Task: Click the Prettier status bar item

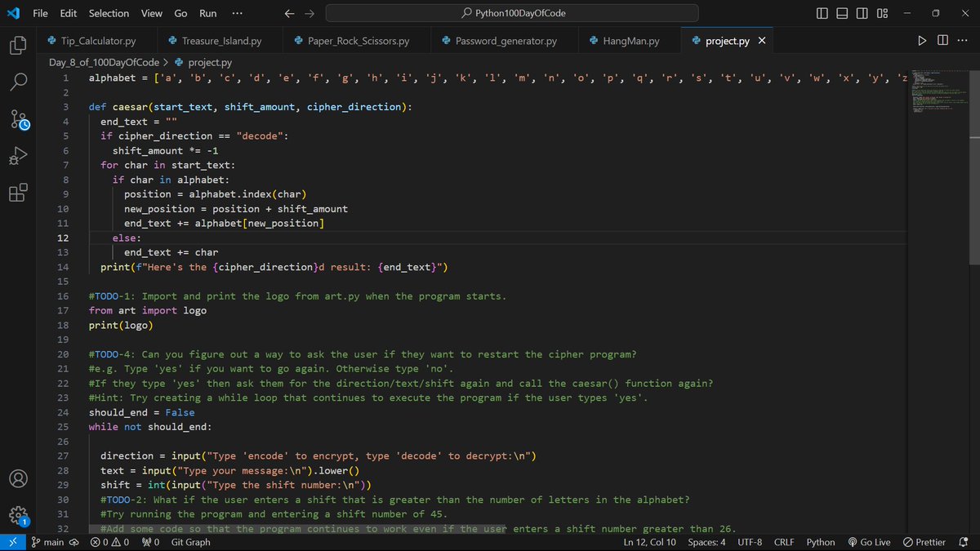Action: coord(924,542)
